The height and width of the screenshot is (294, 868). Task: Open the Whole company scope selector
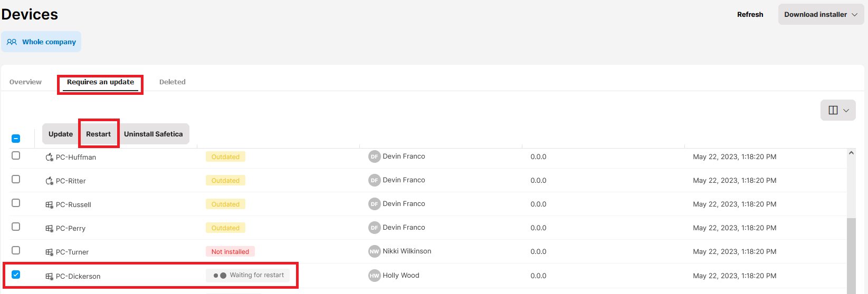tap(41, 42)
